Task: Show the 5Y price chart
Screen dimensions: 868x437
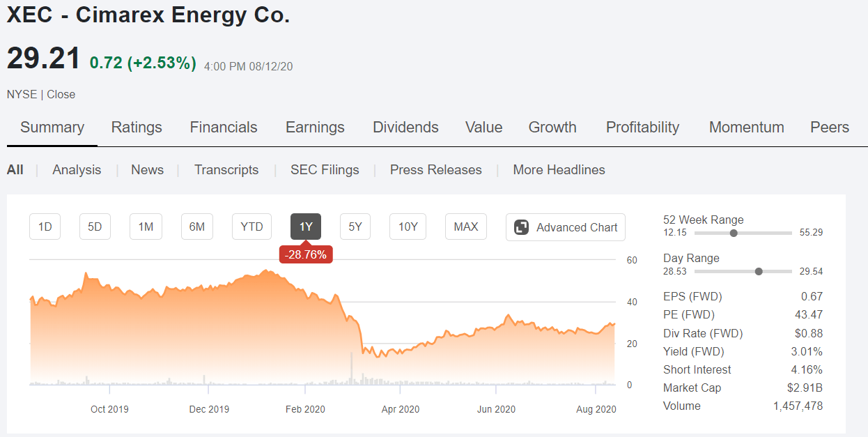Action: click(355, 227)
